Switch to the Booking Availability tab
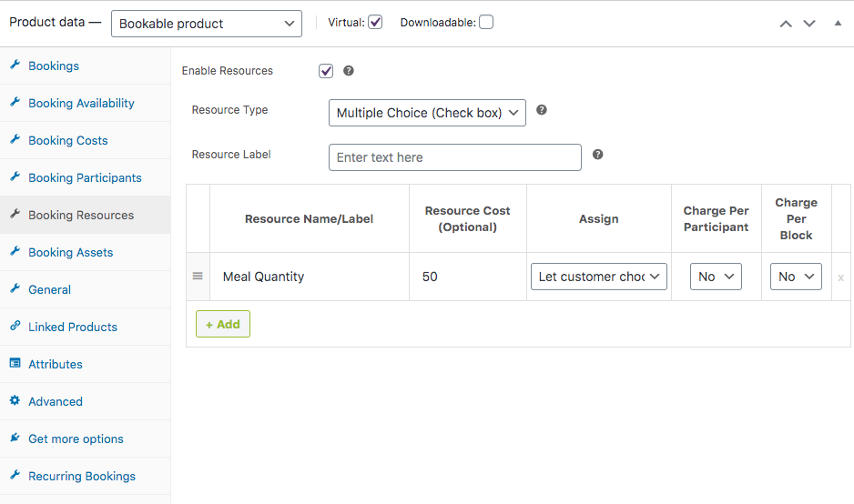854x504 pixels. pos(81,103)
